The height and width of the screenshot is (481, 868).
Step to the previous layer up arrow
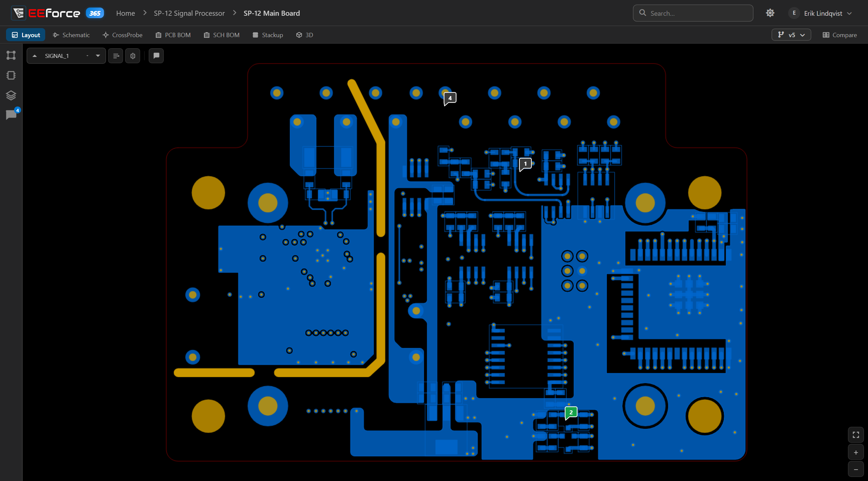pyautogui.click(x=34, y=56)
